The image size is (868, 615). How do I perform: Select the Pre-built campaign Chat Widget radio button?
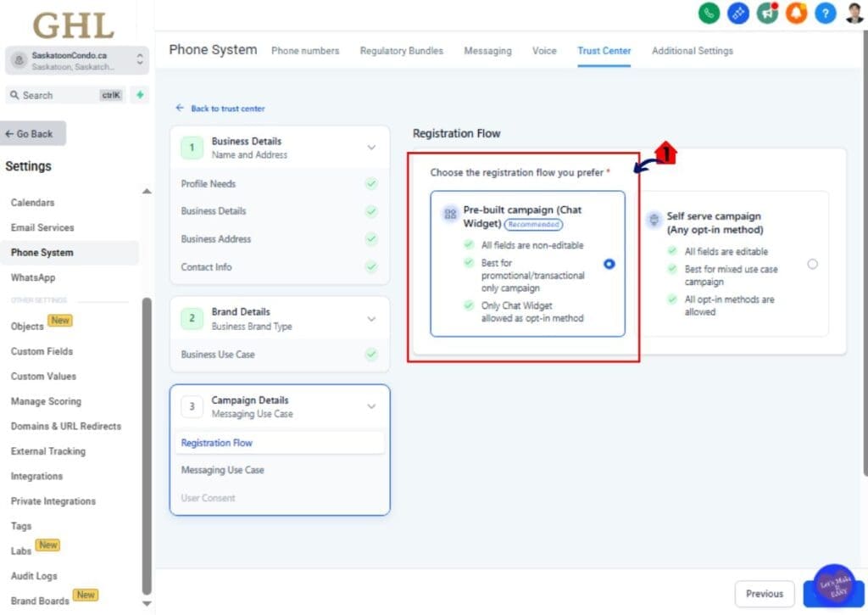(609, 264)
